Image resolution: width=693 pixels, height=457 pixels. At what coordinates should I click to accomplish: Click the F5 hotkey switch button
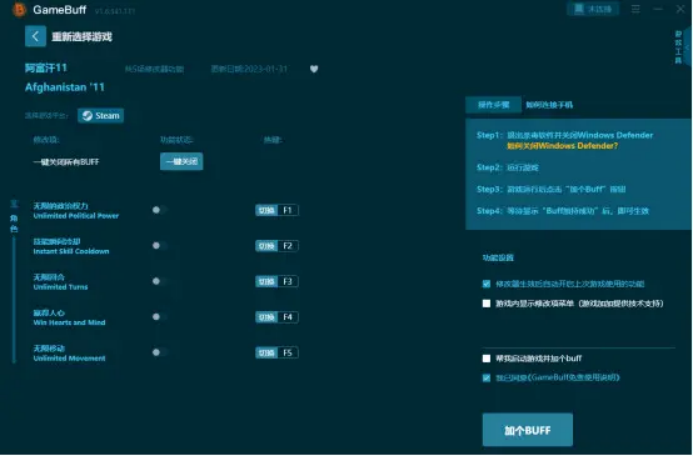click(x=277, y=353)
